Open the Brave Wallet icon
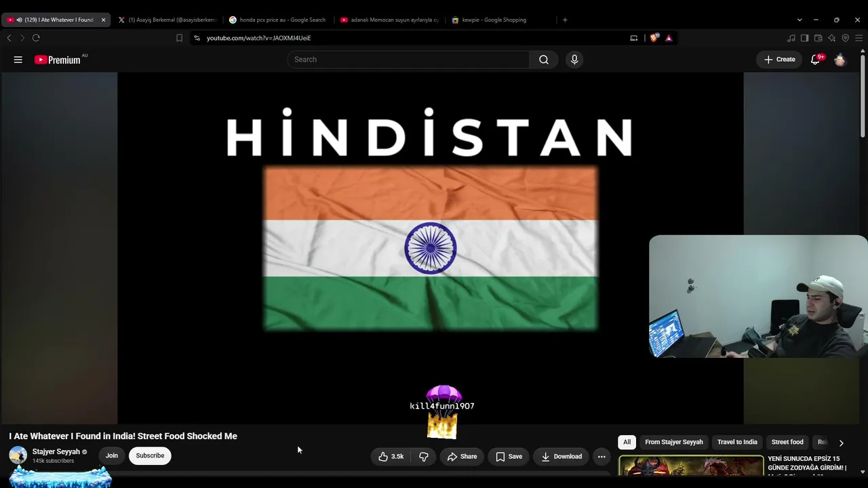This screenshot has height=488, width=868. pos(818,38)
